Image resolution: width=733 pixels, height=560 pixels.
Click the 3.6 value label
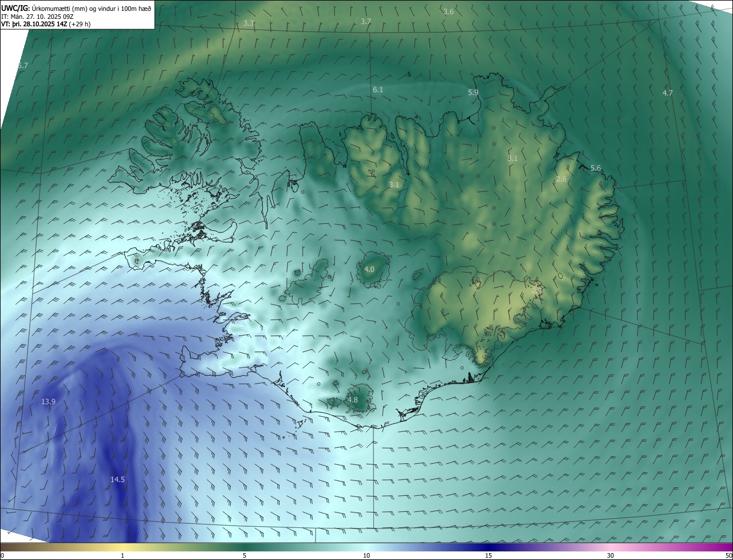pyautogui.click(x=448, y=11)
